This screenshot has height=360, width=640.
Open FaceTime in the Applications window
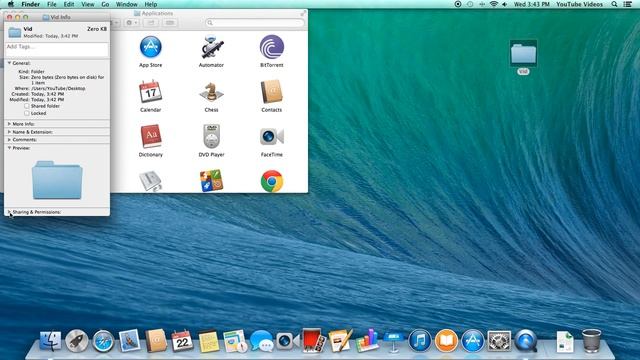pos(272,137)
